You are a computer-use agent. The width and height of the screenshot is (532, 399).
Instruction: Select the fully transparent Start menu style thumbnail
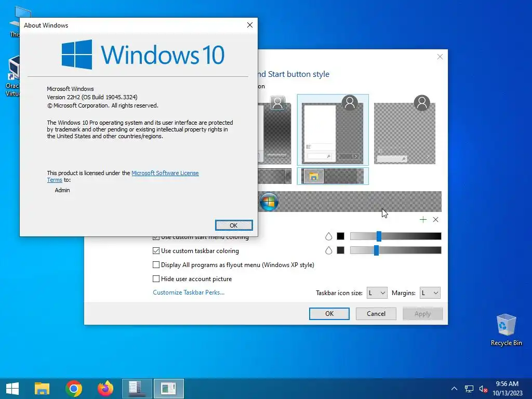tap(404, 129)
